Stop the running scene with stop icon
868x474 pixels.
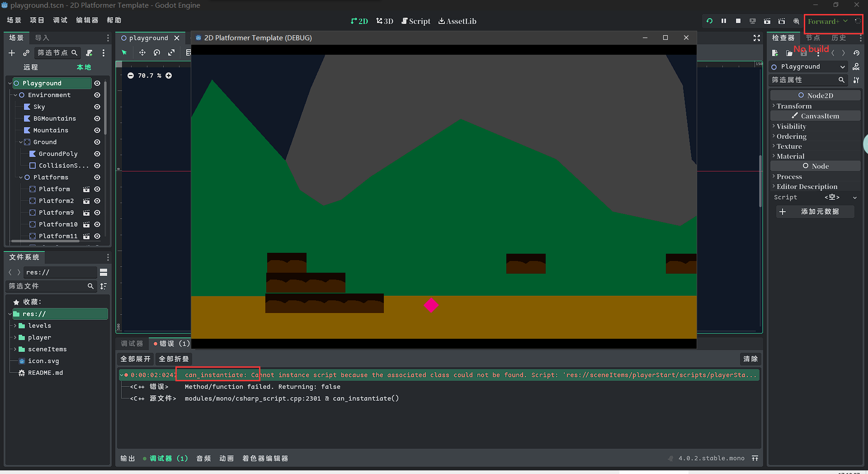click(x=738, y=21)
